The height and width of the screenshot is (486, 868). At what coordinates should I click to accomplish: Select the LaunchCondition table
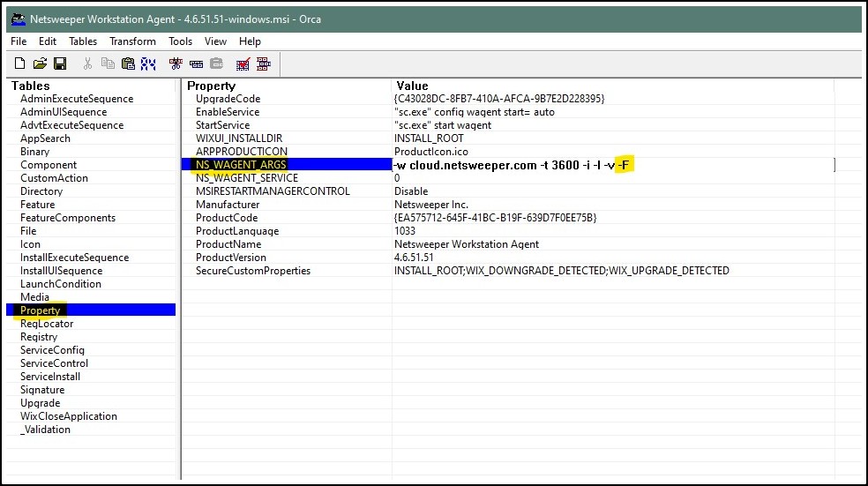click(x=61, y=285)
